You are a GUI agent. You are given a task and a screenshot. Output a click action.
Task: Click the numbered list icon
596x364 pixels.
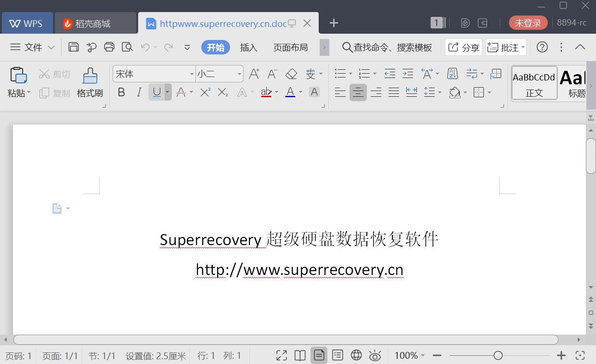pyautogui.click(x=364, y=74)
